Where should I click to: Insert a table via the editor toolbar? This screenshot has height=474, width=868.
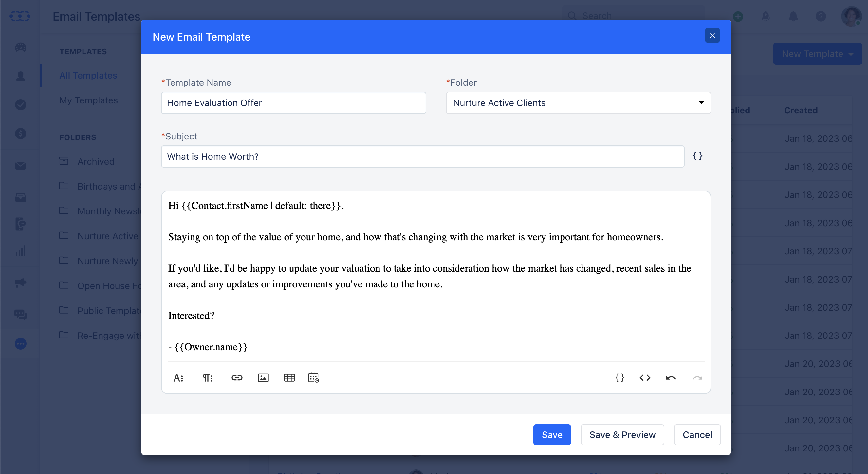click(x=289, y=378)
